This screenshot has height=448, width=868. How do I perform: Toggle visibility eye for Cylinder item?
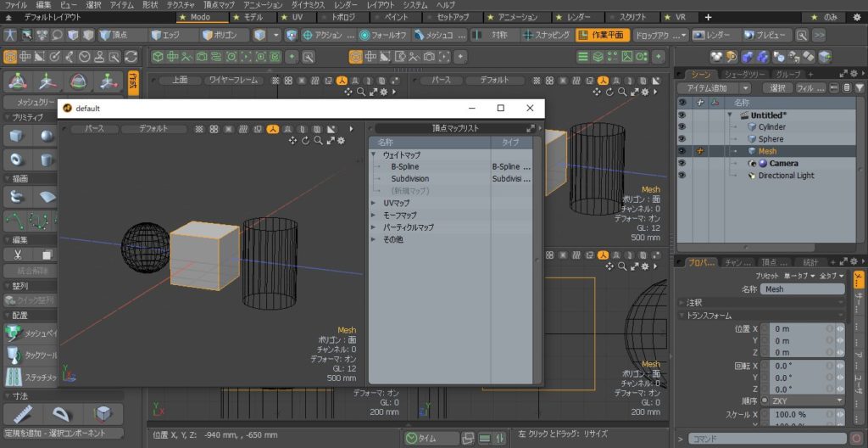[x=682, y=127]
